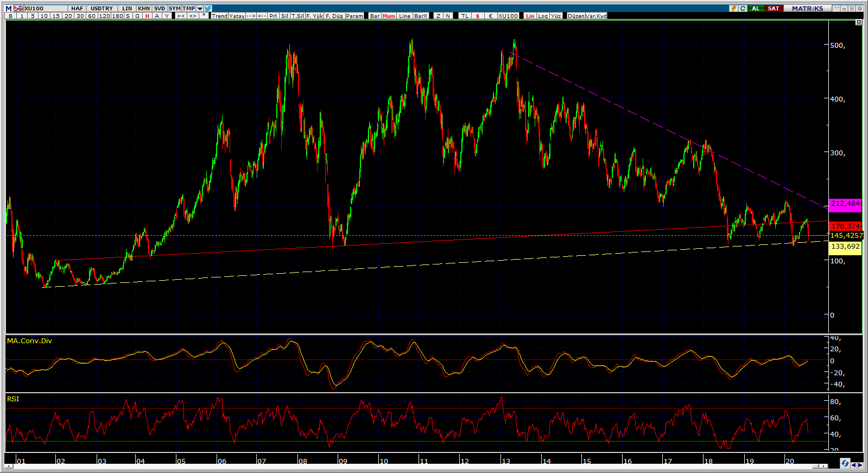868x473 pixels.
Task: Click the LIN title bar button
Action: [127, 9]
